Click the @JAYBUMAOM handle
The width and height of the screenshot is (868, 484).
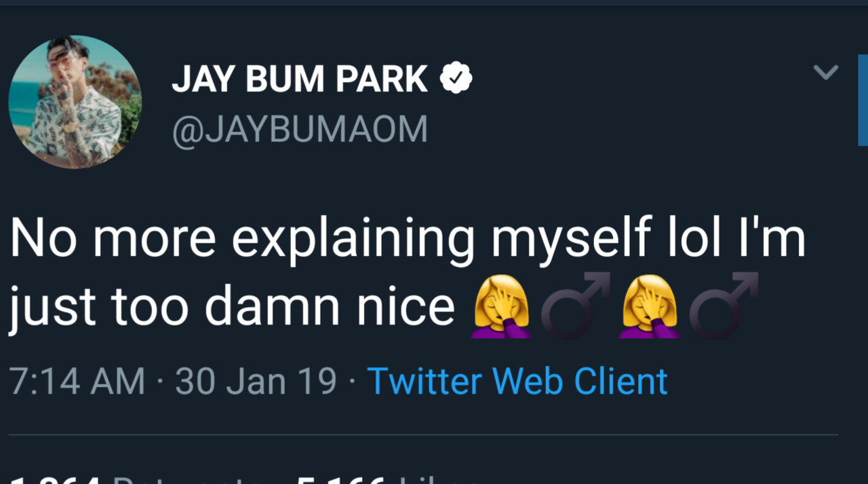pos(300,129)
